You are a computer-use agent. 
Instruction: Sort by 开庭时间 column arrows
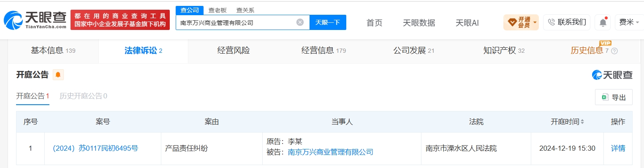[x=582, y=122]
